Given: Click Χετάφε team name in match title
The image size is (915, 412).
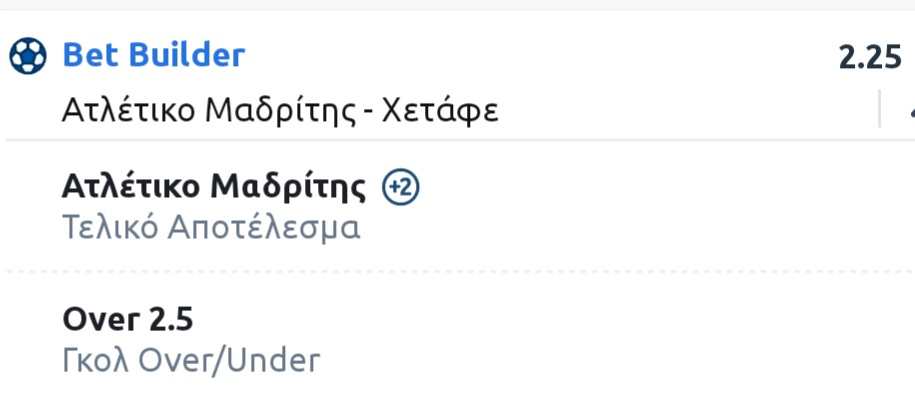Looking at the screenshot, I should point(439,109).
